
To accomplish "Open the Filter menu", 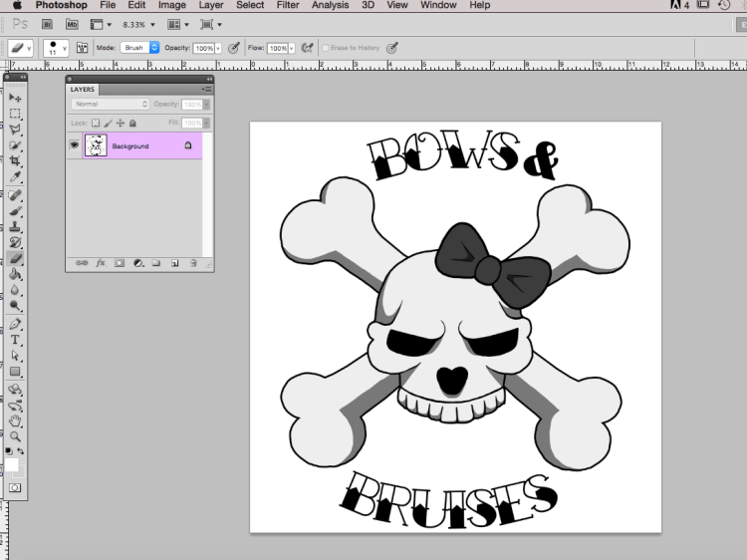I will 288,5.
